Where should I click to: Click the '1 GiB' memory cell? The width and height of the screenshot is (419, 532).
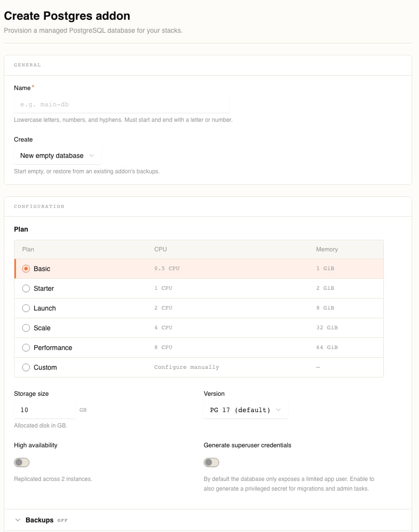[325, 268]
